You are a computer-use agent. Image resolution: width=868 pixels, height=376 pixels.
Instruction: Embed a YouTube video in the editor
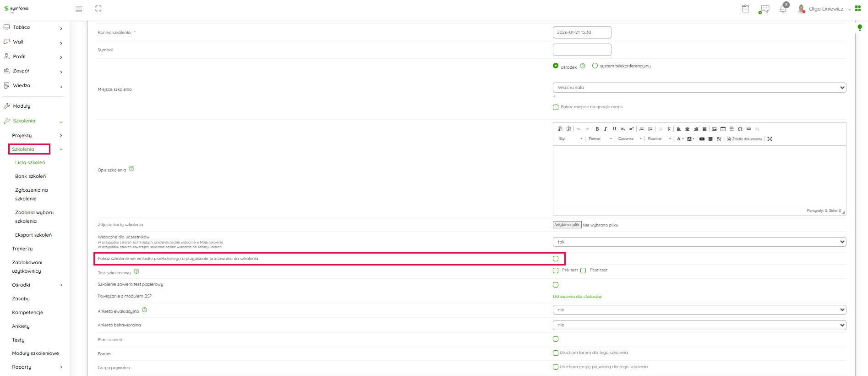point(702,139)
